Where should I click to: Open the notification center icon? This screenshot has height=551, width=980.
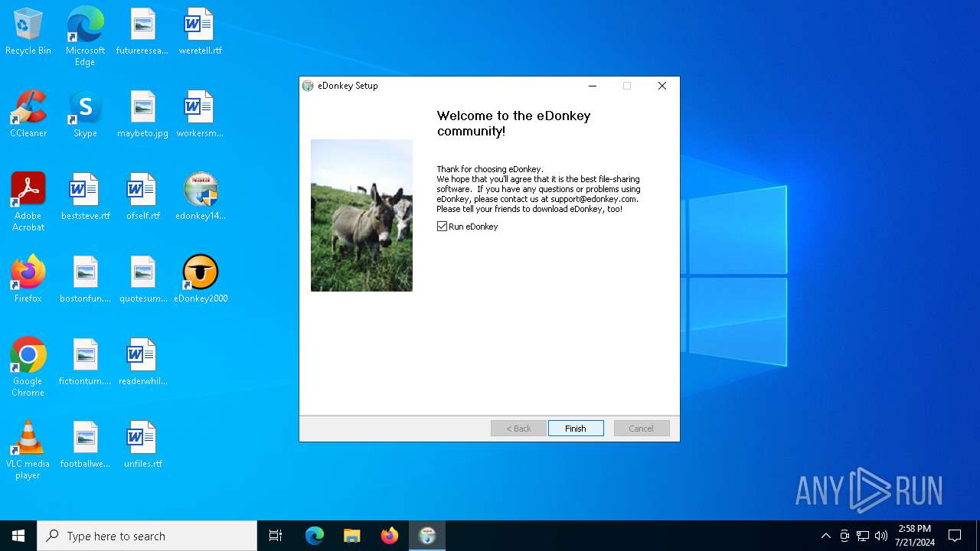click(x=955, y=536)
